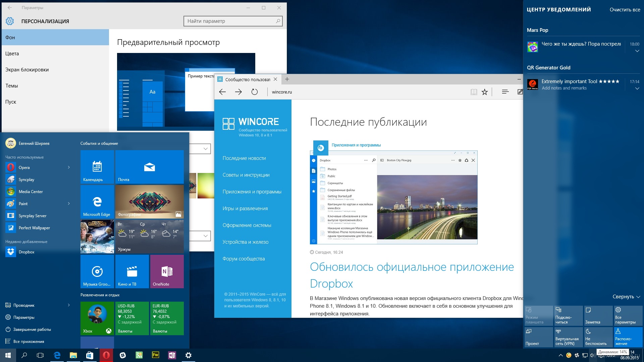
Task: Toggle Расположение quick action
Action: pyautogui.click(x=628, y=337)
